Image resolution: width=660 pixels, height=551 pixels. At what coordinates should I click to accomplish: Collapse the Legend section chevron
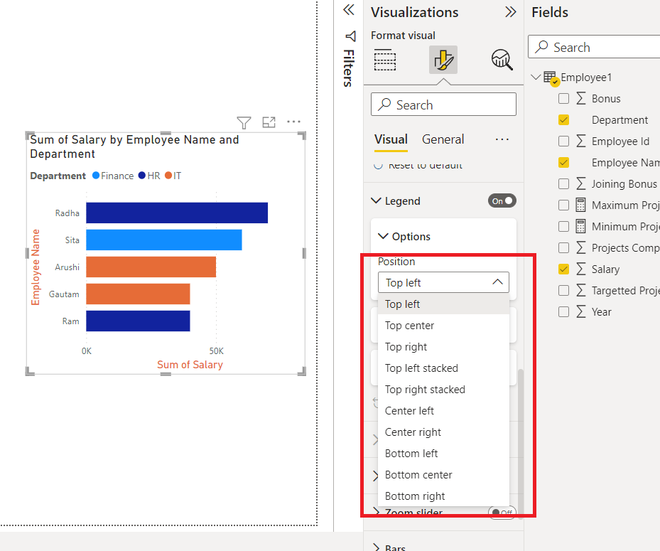(x=376, y=201)
